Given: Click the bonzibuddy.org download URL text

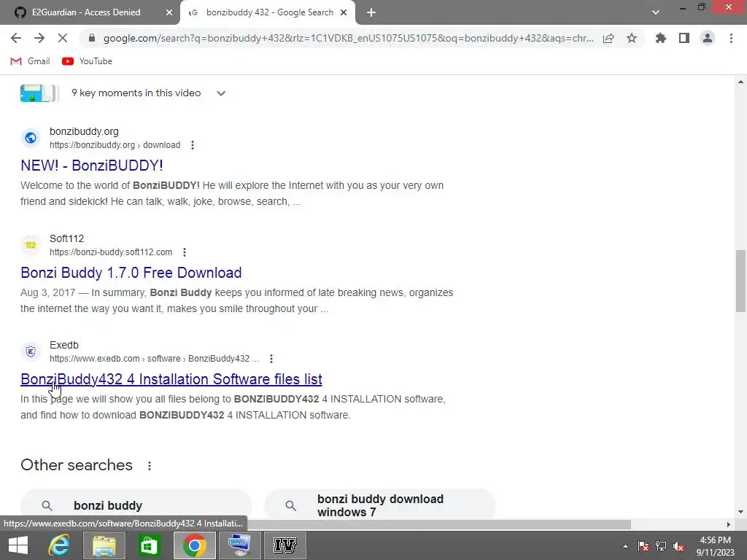Looking at the screenshot, I should [115, 145].
